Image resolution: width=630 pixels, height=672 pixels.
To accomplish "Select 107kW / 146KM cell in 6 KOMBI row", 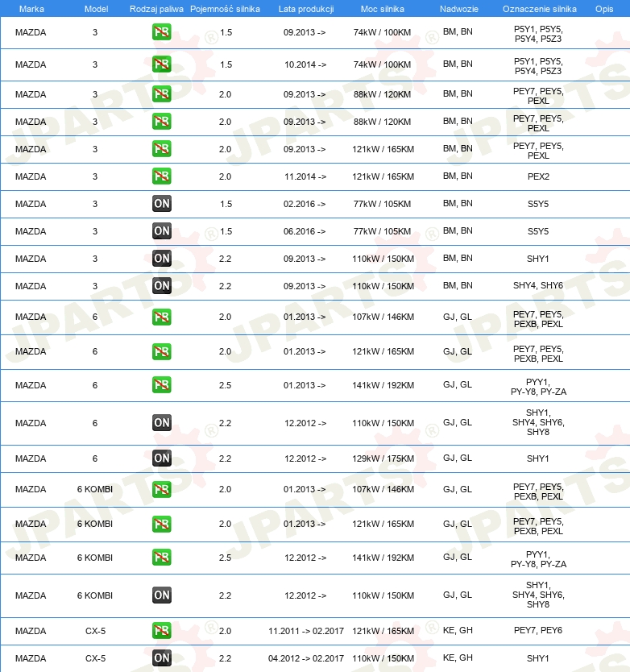I will (383, 489).
